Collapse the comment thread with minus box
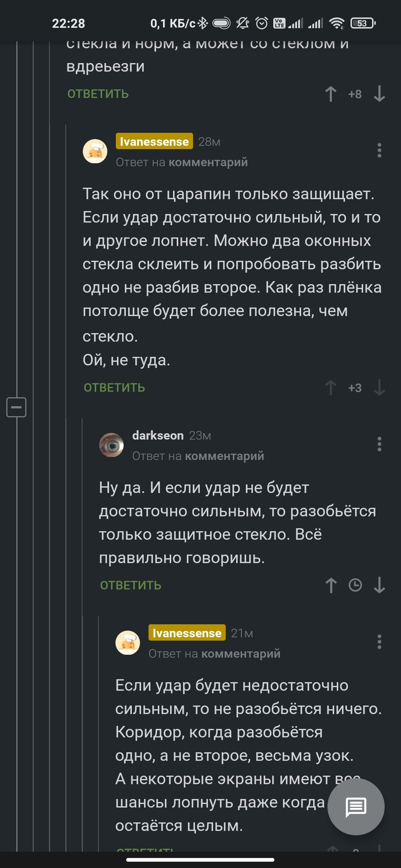Screen dimensions: 401x868 [x=16, y=407]
